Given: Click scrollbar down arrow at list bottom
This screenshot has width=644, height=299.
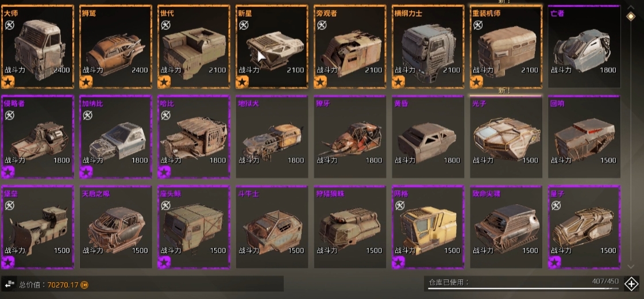Looking at the screenshot, I should 631,266.
